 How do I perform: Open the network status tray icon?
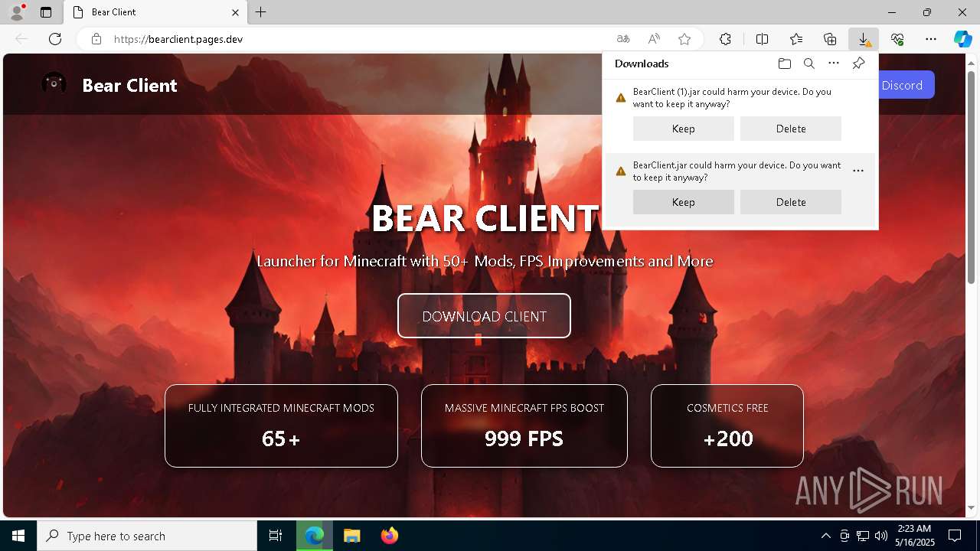point(863,536)
